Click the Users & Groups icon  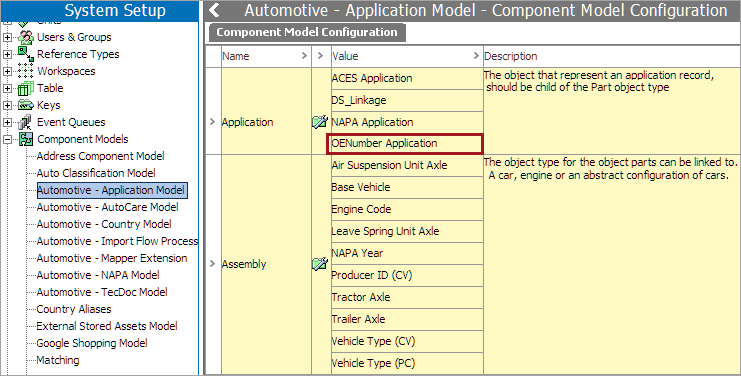click(26, 37)
